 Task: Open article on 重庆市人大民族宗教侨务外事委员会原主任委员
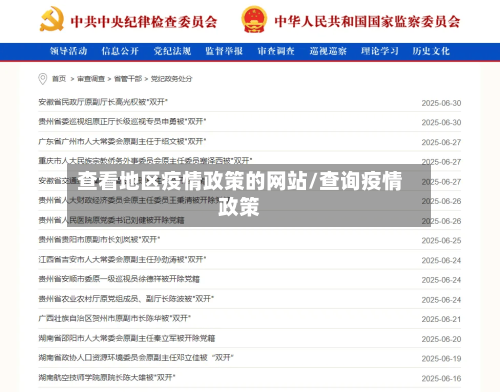[145, 161]
